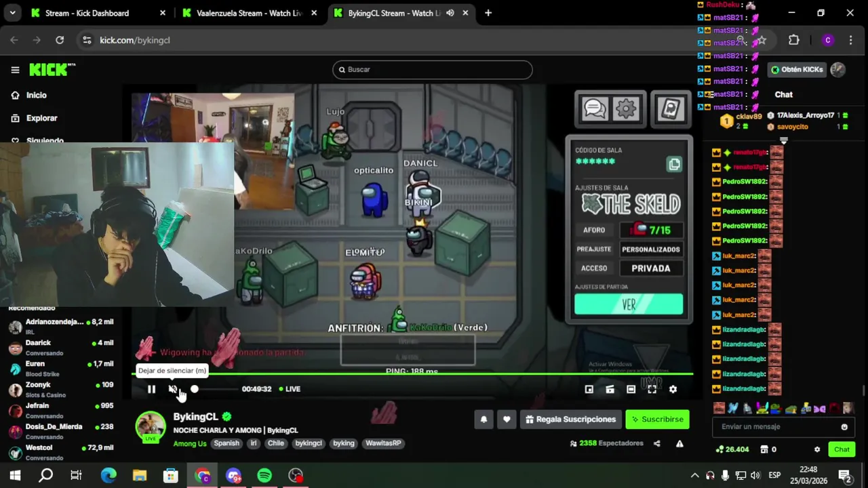Open Jefrain recommended channel

click(61, 410)
